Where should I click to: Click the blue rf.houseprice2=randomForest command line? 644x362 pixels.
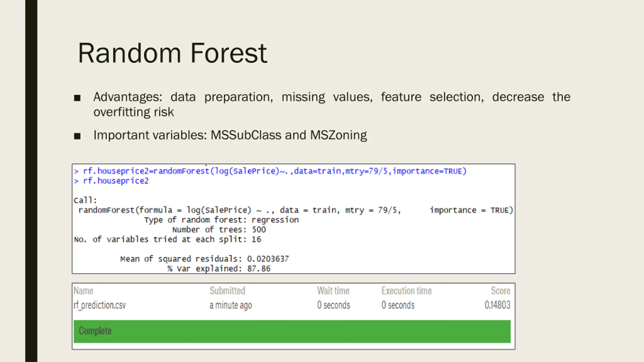(x=270, y=171)
